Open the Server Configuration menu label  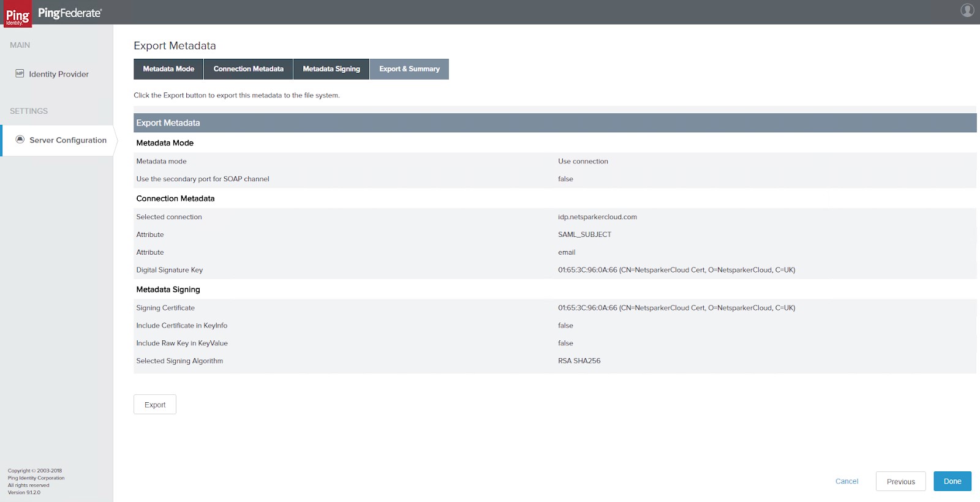pos(68,140)
